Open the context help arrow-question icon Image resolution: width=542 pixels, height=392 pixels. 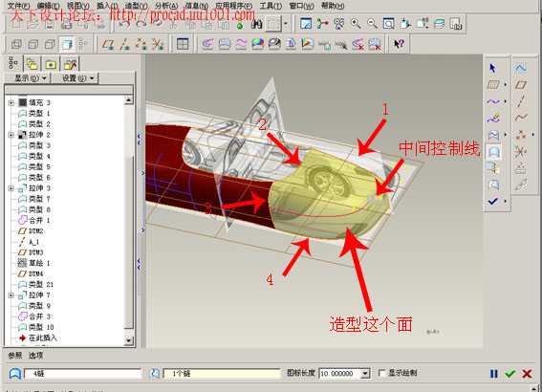click(399, 44)
